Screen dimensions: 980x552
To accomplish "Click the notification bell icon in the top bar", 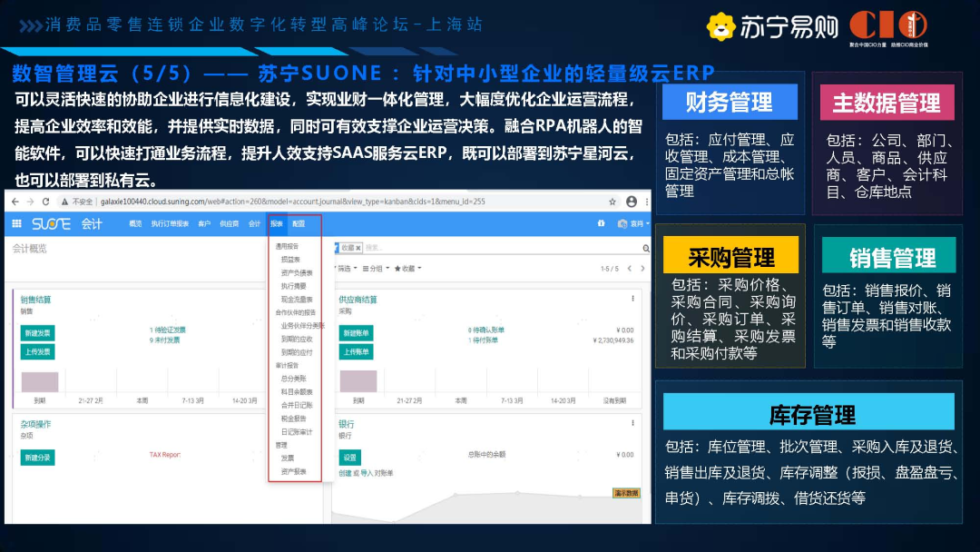I will 601,222.
